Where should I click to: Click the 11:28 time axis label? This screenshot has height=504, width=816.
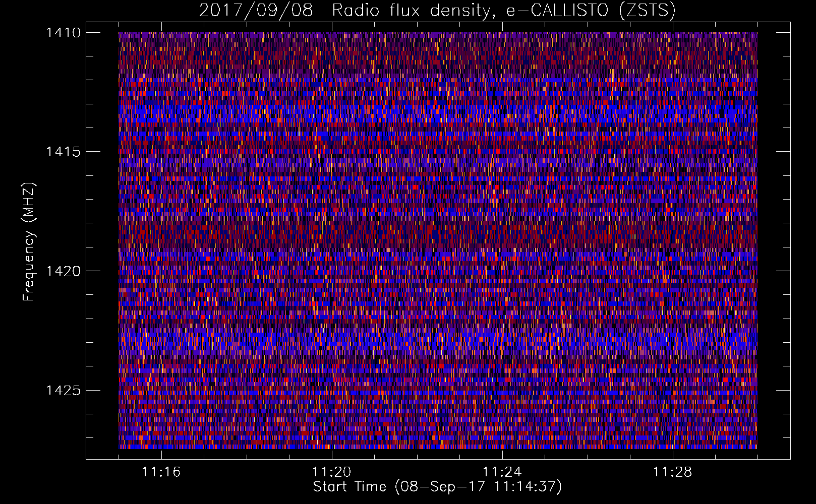pos(672,472)
